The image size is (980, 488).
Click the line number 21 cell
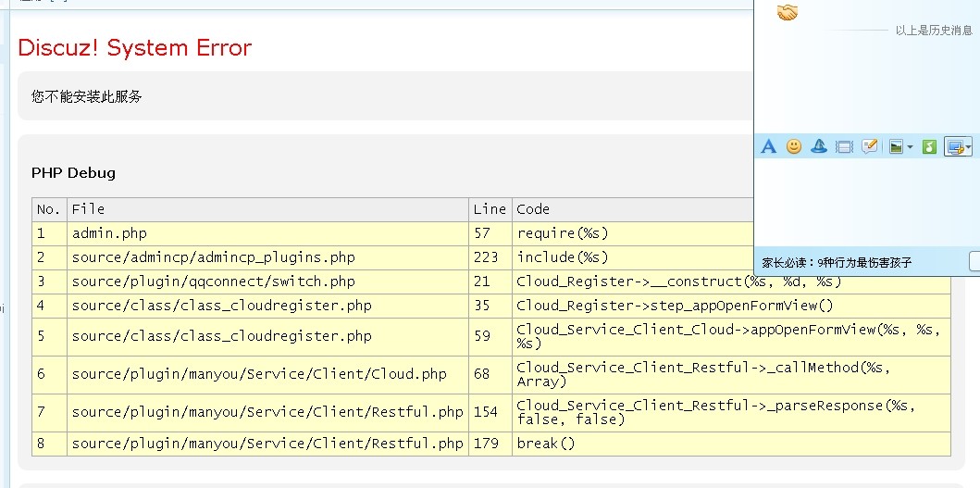pyautogui.click(x=490, y=282)
